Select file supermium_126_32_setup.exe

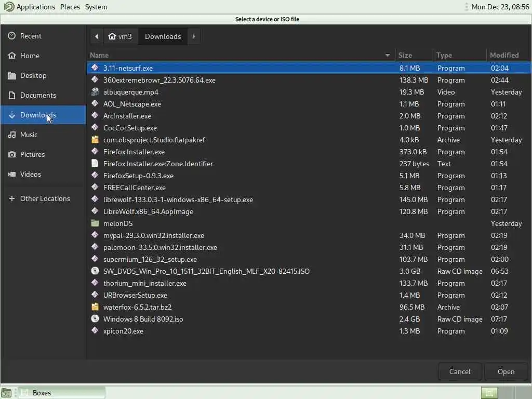[309, 259]
